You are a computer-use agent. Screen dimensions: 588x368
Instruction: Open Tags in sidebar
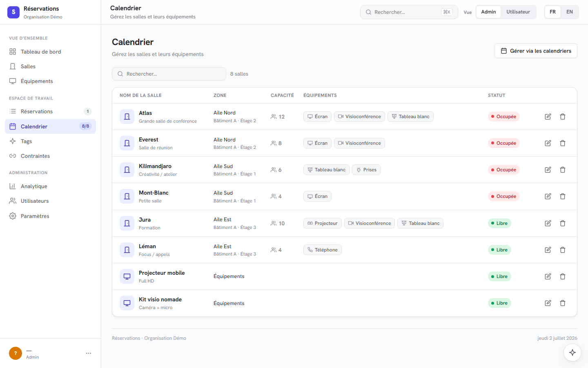(50, 141)
